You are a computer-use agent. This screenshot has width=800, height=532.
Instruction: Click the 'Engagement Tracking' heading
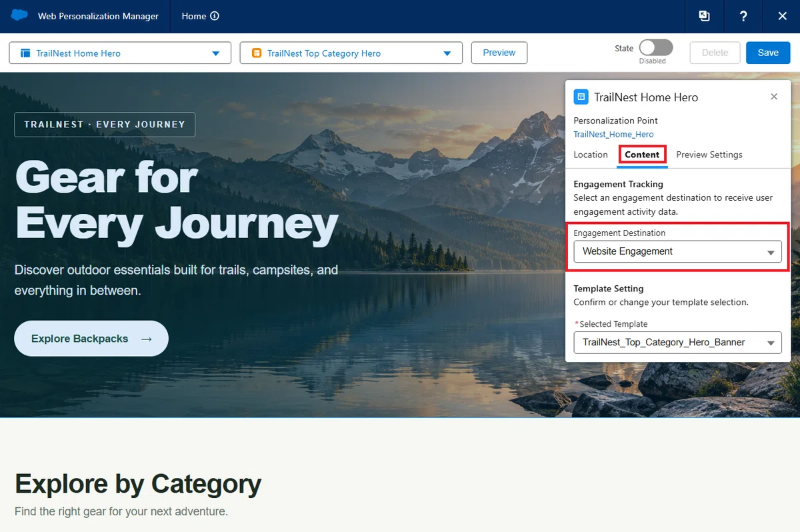point(618,184)
